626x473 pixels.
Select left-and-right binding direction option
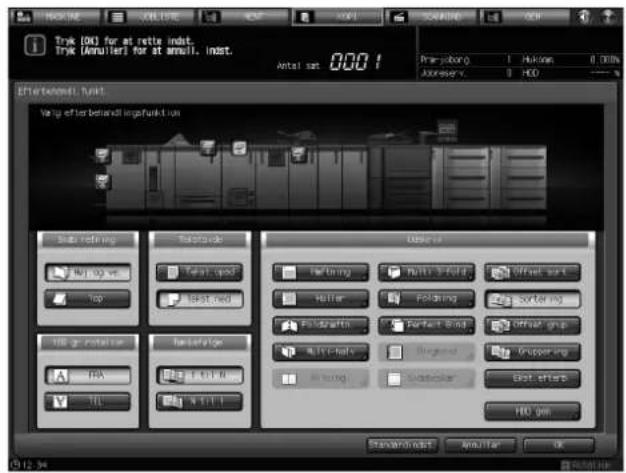click(88, 273)
